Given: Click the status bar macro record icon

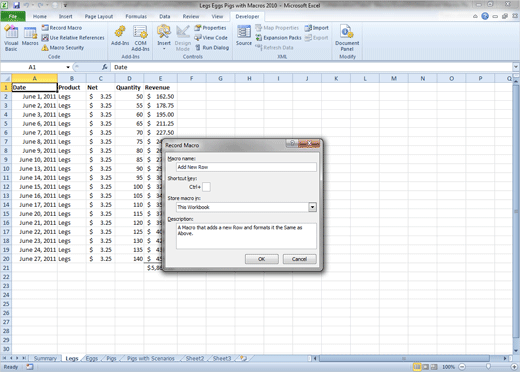Looking at the screenshot, I should click(x=30, y=367).
